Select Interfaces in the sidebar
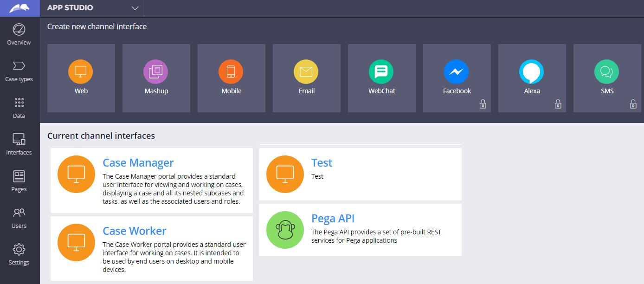Viewport: 644px width, 284px height. pos(19,145)
